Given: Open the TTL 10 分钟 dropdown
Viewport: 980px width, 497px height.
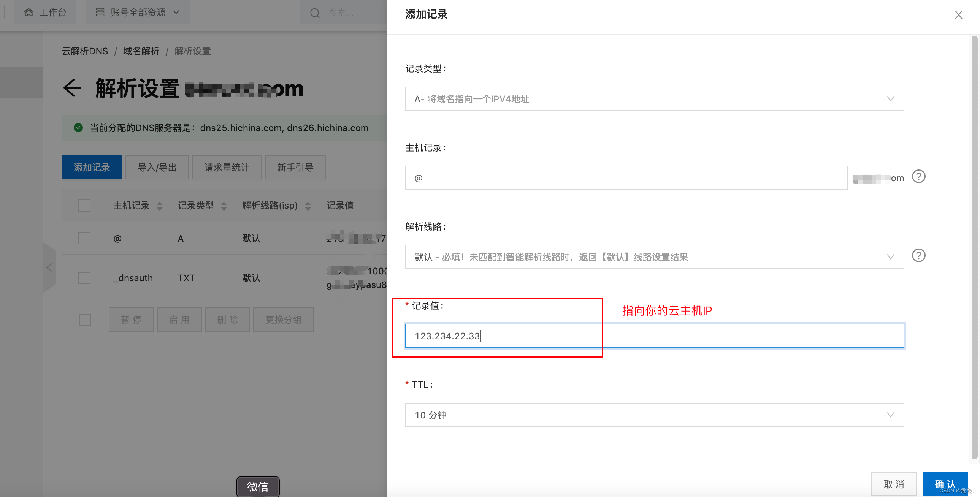Looking at the screenshot, I should 654,415.
